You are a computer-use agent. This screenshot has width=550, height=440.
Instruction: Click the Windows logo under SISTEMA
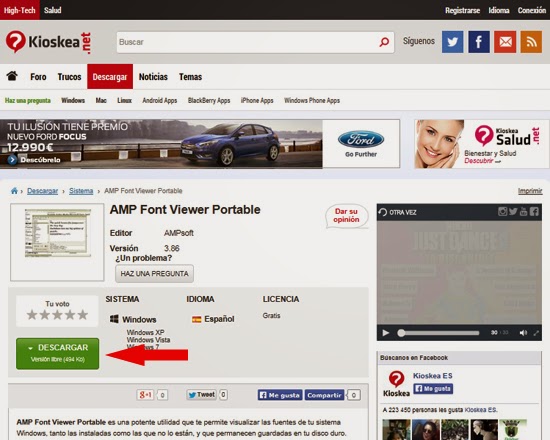114,319
